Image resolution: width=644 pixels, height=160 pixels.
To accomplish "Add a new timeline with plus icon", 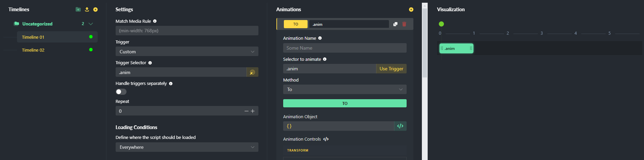I will coord(95,10).
